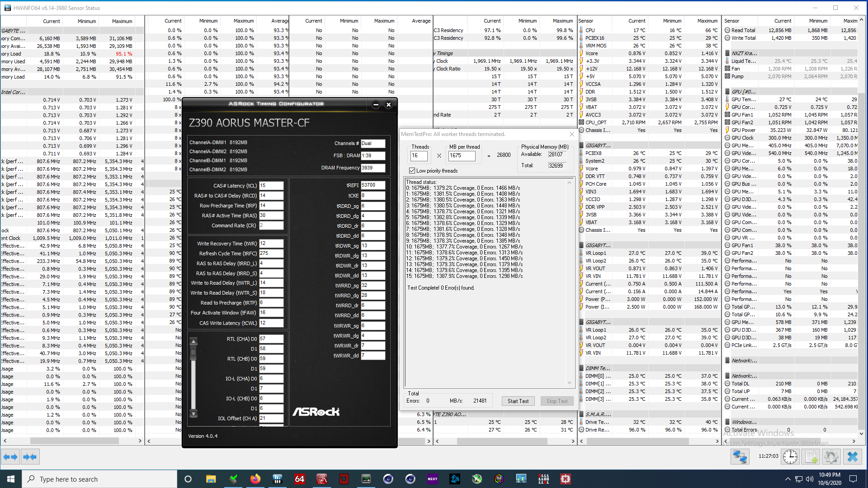Open the AIDA64 taskbar icon
Image resolution: width=868 pixels, height=488 pixels.
299,479
